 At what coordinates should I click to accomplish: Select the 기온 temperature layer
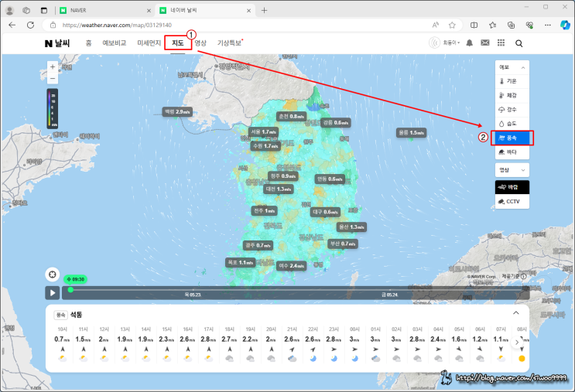pyautogui.click(x=512, y=81)
